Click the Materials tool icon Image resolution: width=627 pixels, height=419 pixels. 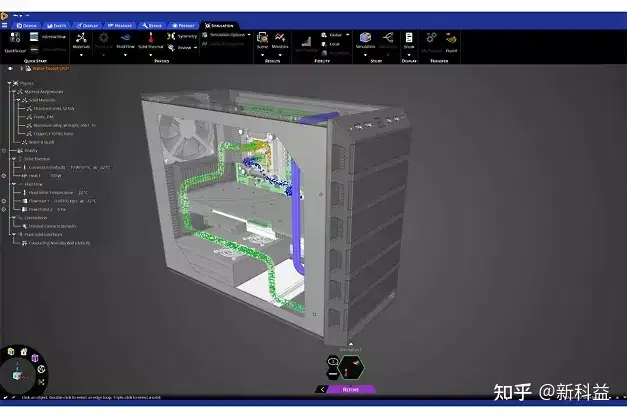point(81,38)
